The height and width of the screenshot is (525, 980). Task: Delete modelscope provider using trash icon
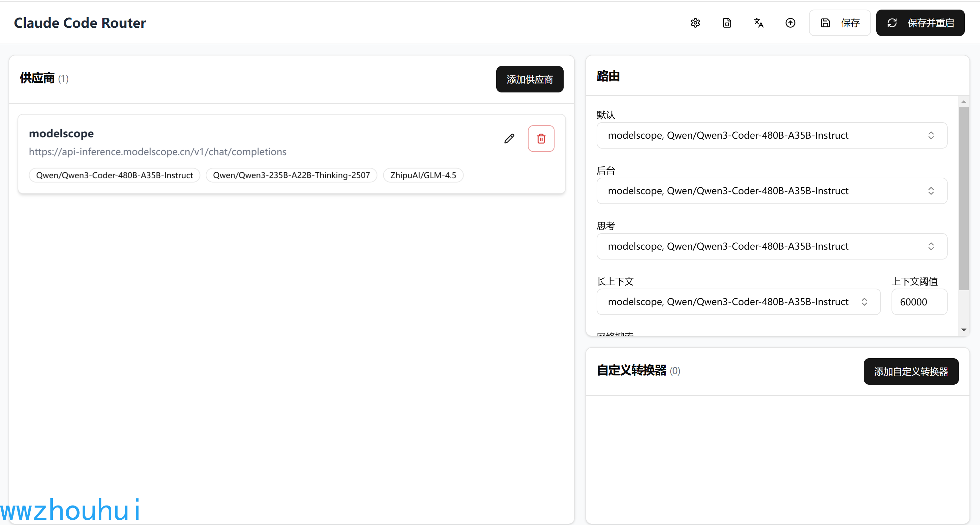click(x=541, y=138)
